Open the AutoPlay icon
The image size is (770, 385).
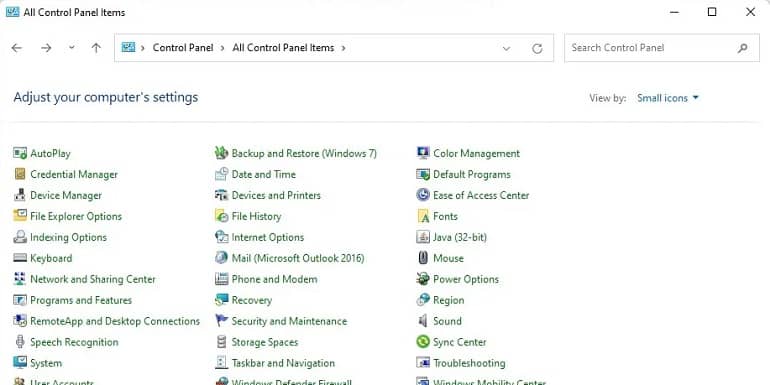point(20,154)
